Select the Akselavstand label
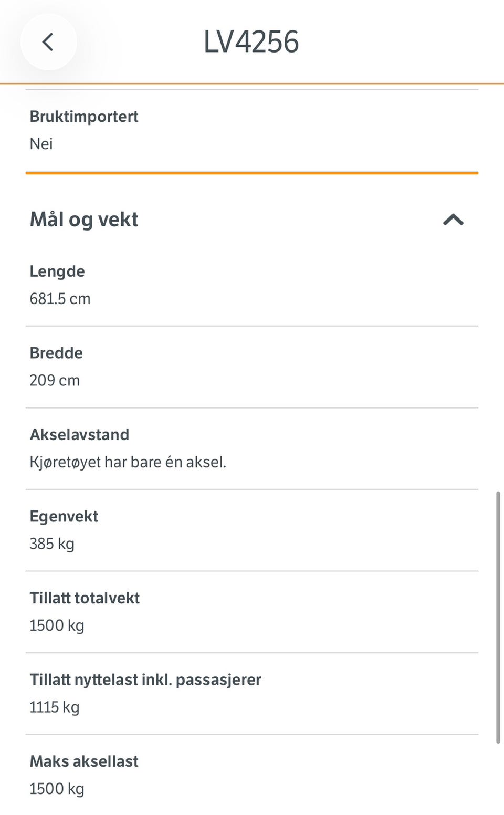 (x=79, y=435)
